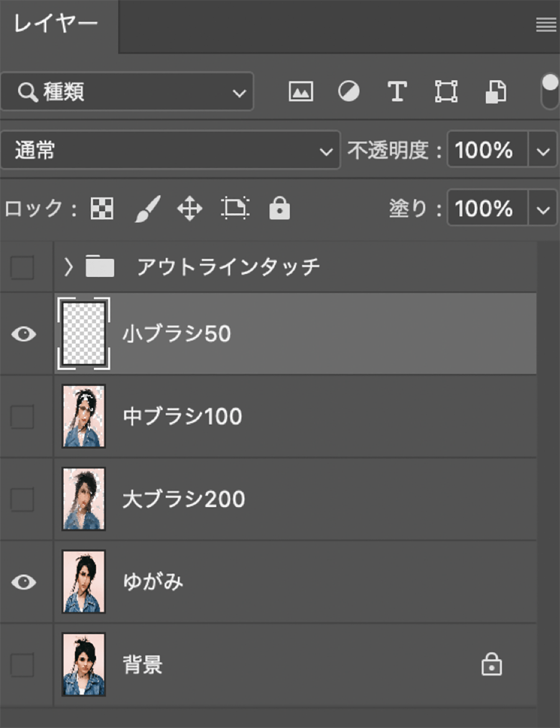Select the 大ブラシ200 layer thumbnail
The width and height of the screenshot is (560, 728).
[83, 499]
